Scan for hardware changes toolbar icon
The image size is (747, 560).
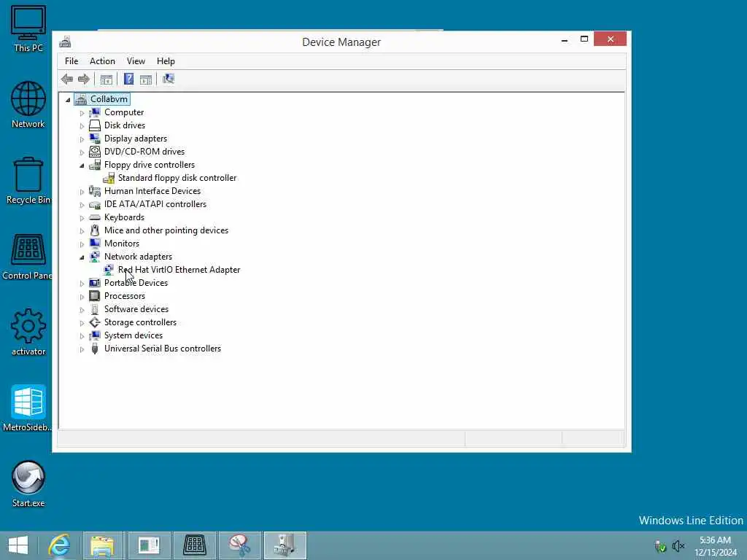click(169, 79)
